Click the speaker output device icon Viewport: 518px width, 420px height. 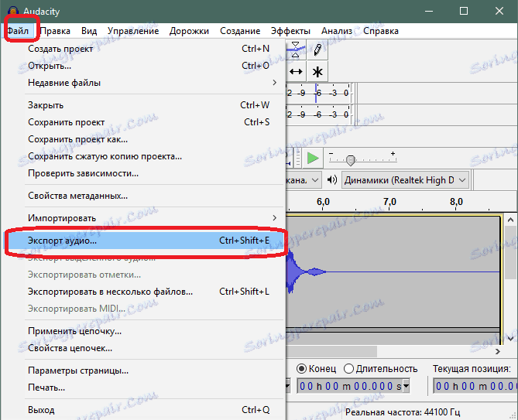point(332,180)
